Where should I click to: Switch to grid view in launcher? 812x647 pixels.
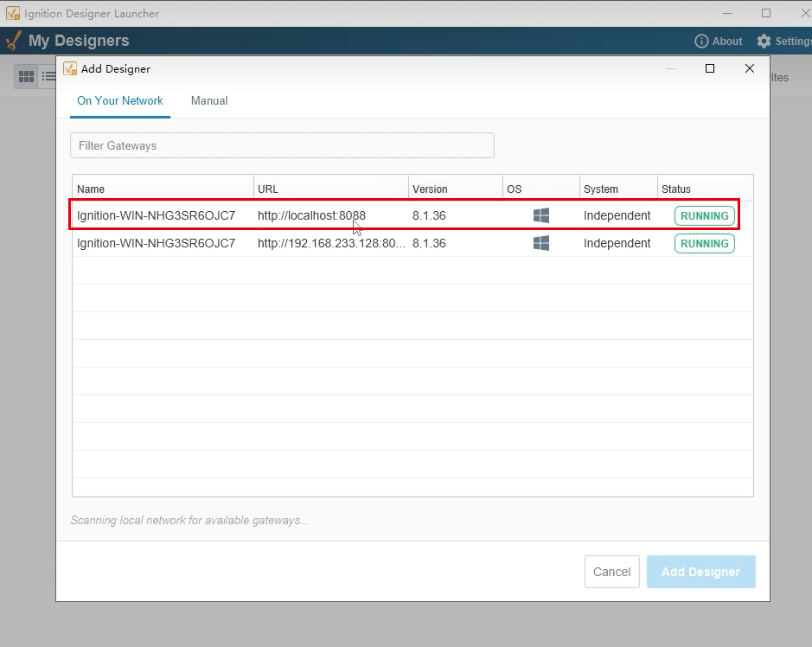click(x=27, y=77)
